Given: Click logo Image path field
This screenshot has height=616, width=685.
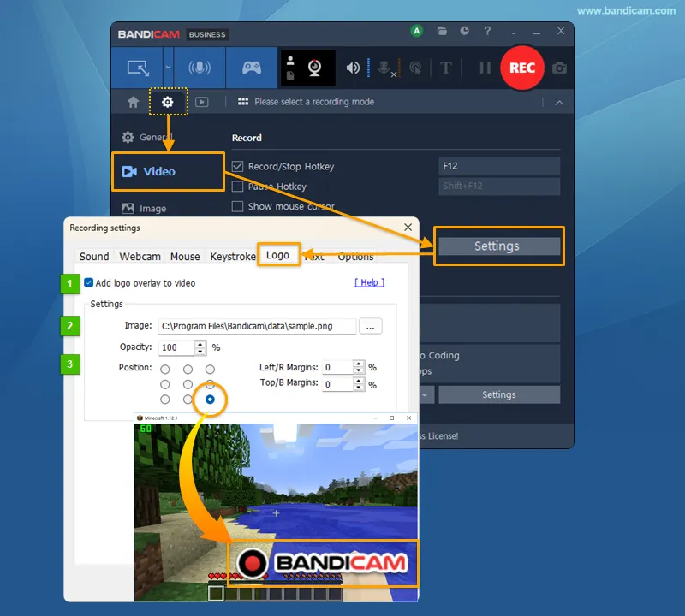Looking at the screenshot, I should point(257,326).
